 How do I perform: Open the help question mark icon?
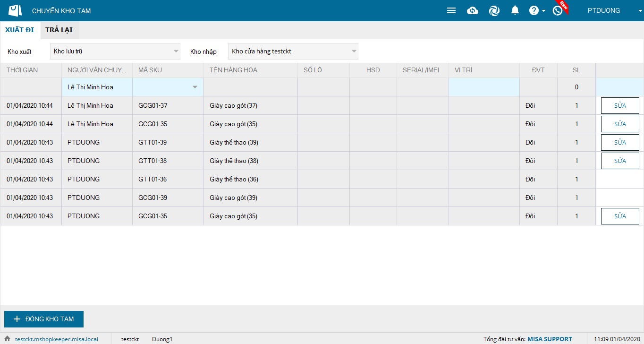coord(534,10)
